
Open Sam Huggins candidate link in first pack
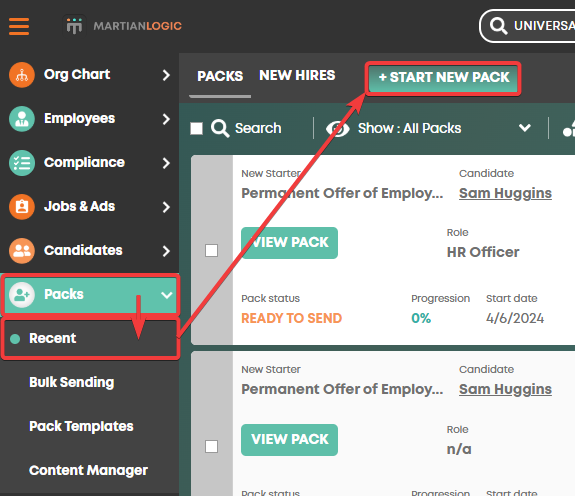505,193
